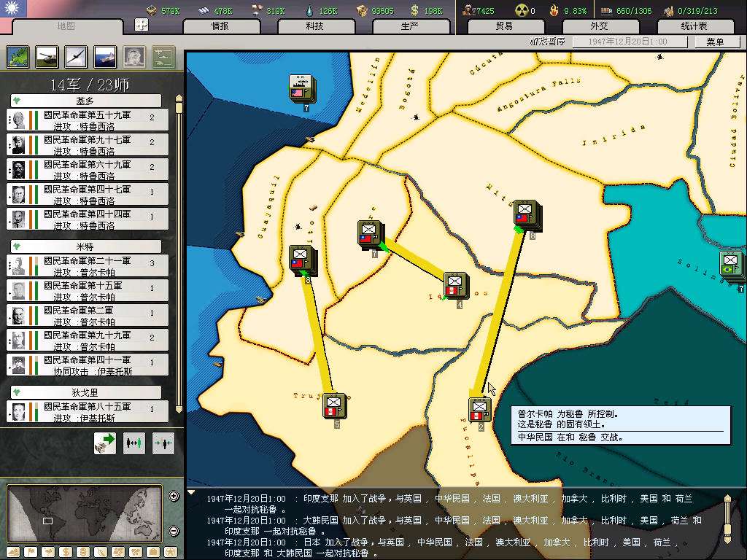Switch to economic map mode dollar icon
The width and height of the screenshot is (747, 560).
click(64, 551)
